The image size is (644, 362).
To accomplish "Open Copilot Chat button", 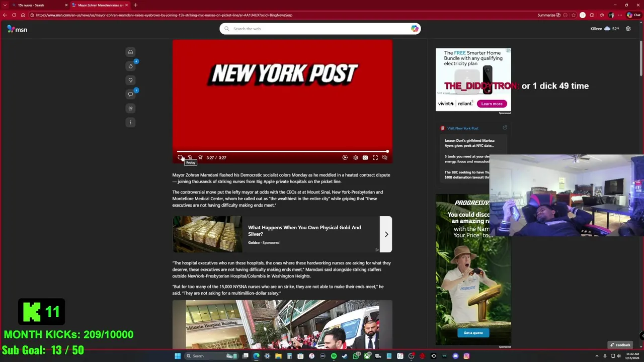I will tap(633, 15).
